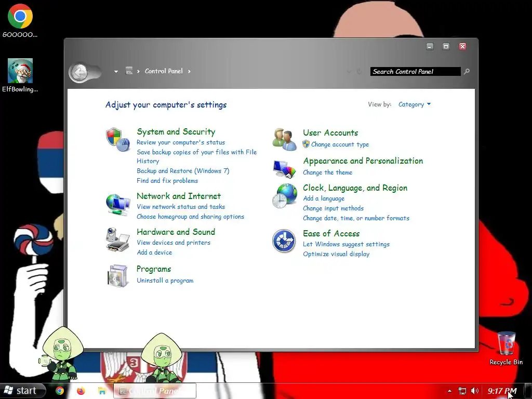This screenshot has width=532, height=399.
Task: Show hidden tray icons arrow
Action: (x=449, y=391)
